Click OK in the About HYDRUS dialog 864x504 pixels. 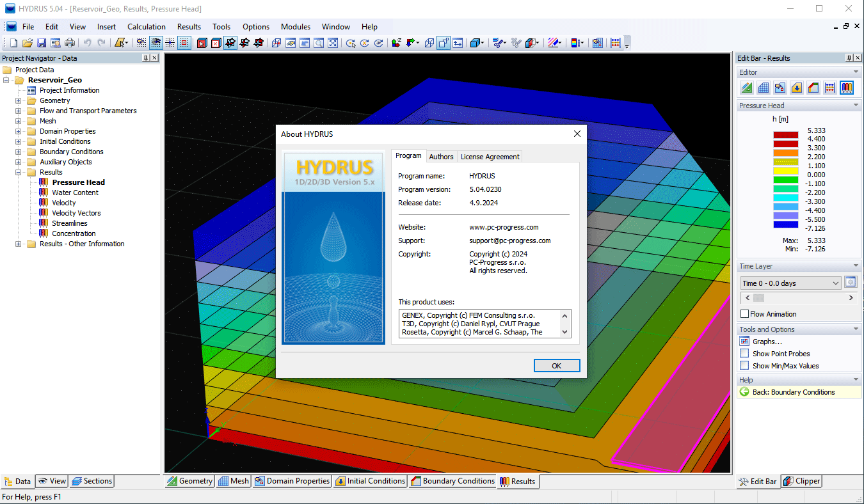[556, 365]
